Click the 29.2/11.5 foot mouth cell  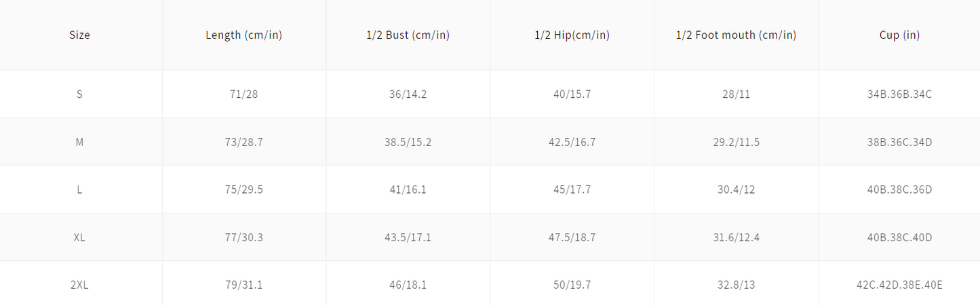(x=736, y=142)
